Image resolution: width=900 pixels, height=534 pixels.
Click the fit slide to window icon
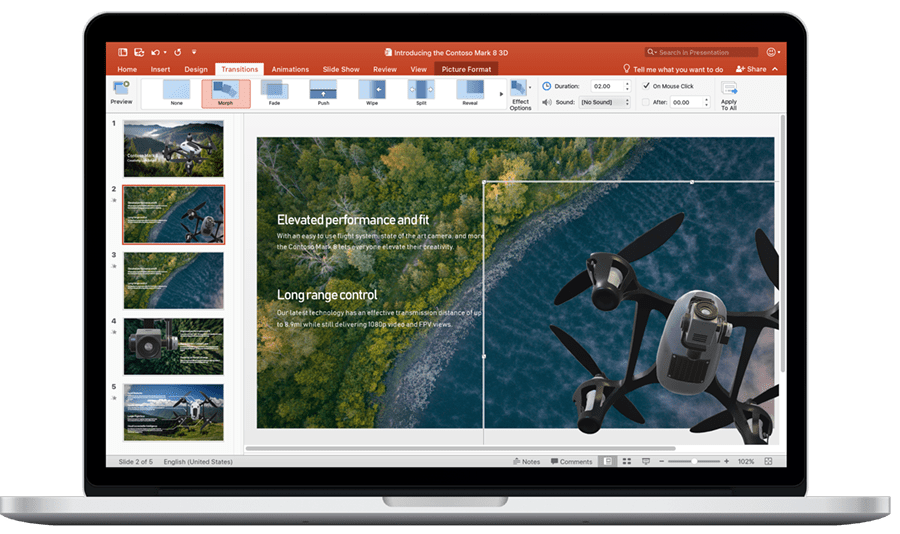point(769,461)
